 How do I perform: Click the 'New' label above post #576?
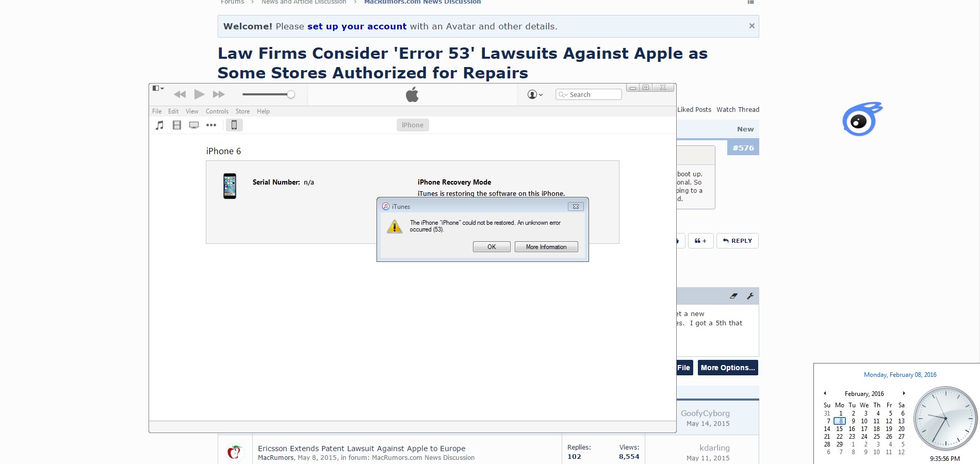(x=745, y=129)
